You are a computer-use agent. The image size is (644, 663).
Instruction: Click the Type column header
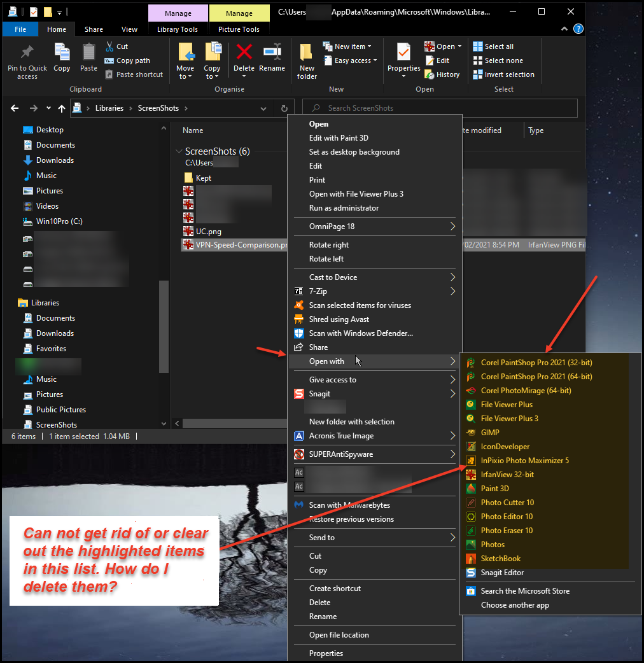click(x=535, y=130)
